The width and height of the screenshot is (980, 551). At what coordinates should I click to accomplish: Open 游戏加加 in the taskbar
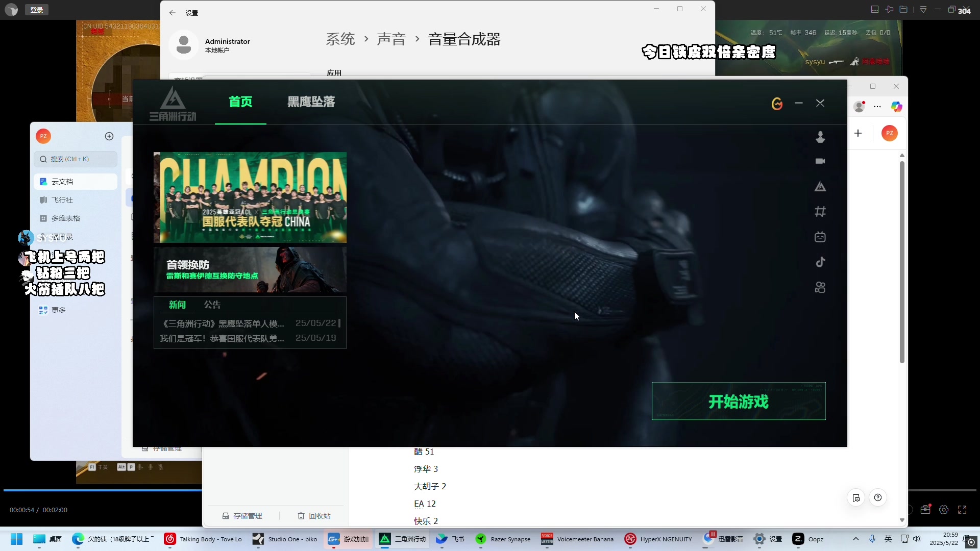349,539
